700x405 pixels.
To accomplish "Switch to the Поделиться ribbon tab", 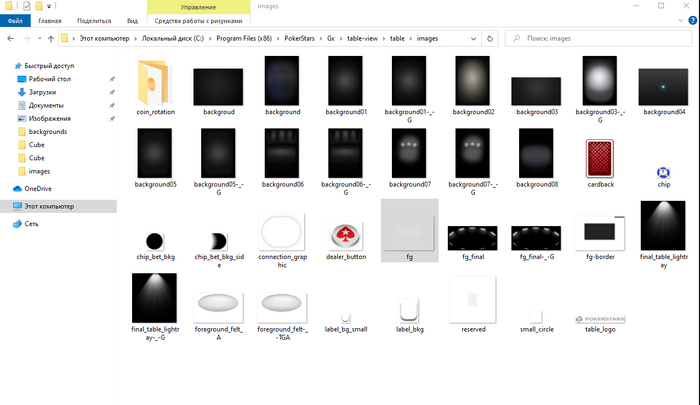I will coord(94,21).
